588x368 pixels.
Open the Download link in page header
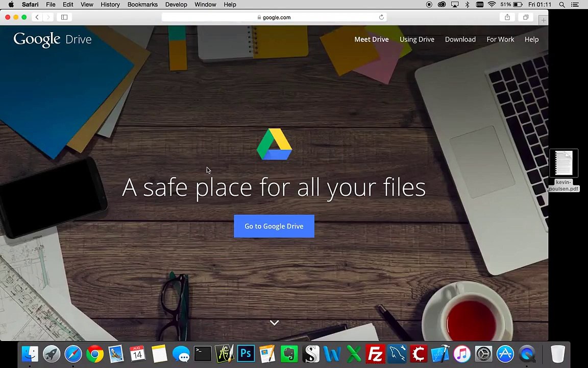[x=460, y=39]
